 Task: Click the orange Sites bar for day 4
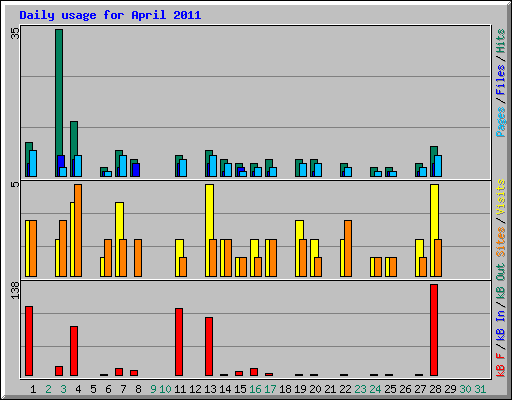pos(78,230)
